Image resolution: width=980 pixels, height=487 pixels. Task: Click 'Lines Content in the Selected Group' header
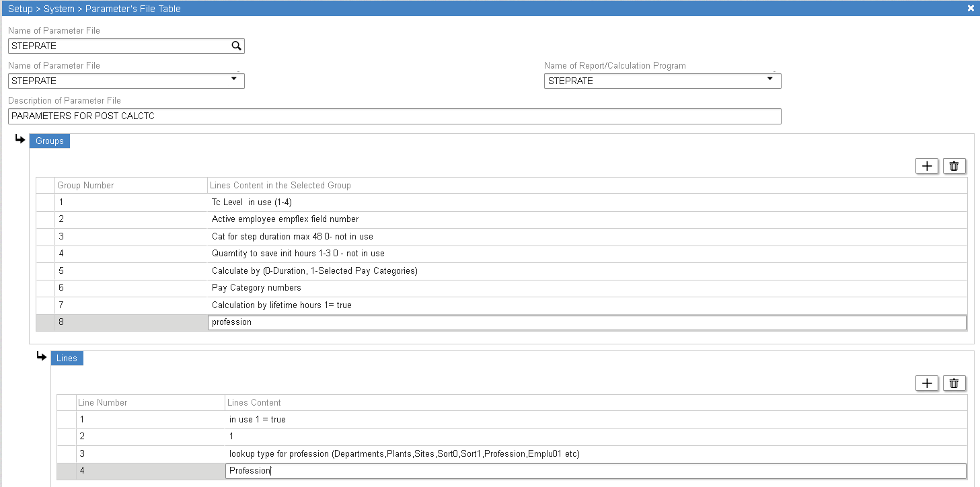587,186
